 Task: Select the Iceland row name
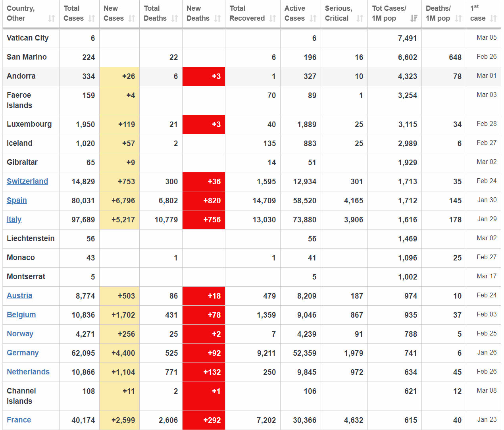click(x=19, y=143)
